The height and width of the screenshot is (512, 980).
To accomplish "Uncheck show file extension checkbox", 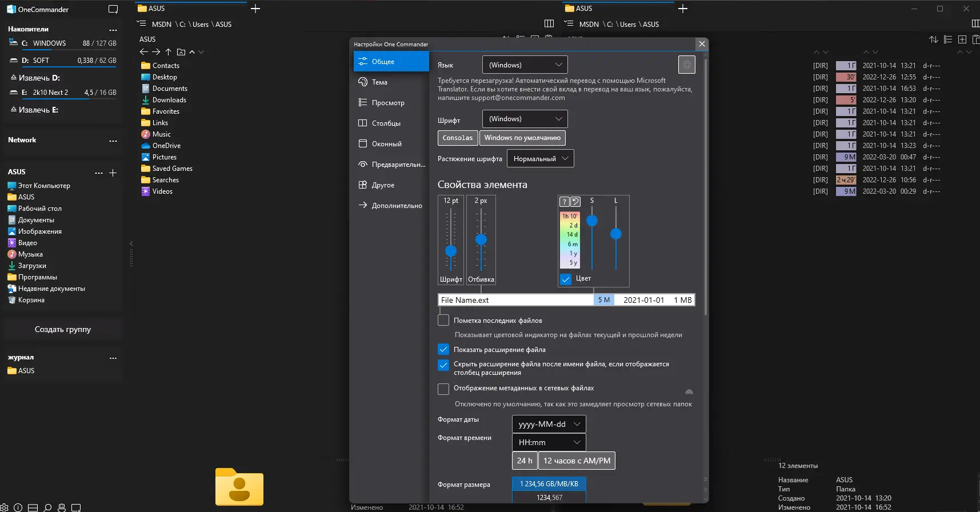I will click(x=443, y=349).
